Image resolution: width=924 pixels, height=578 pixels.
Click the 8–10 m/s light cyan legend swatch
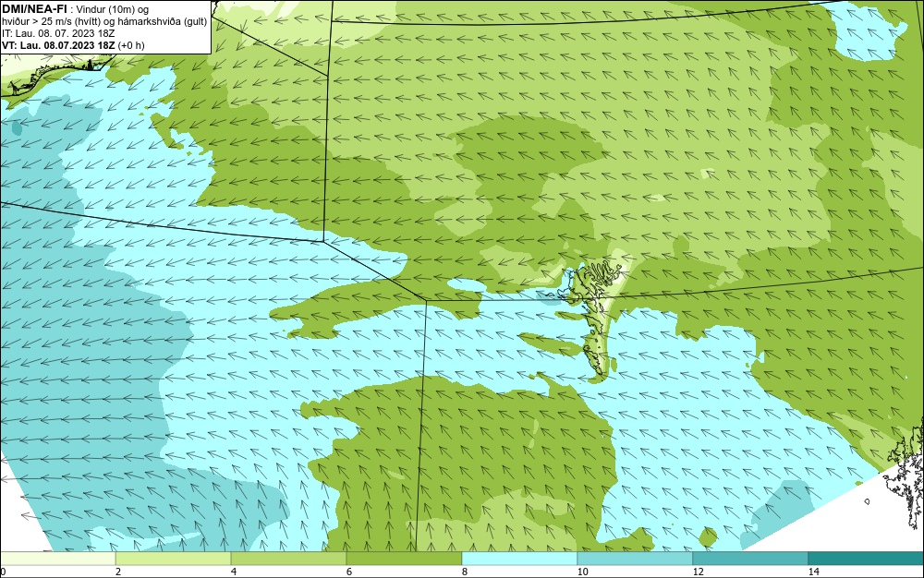[x=519, y=559]
